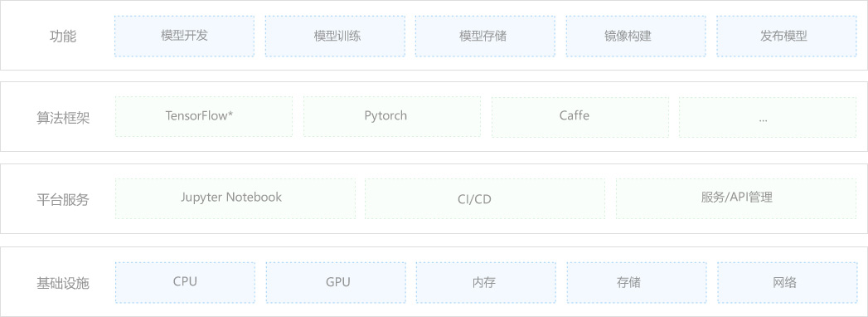Select the 内存 box
This screenshot has width=868, height=317.
[x=486, y=283]
